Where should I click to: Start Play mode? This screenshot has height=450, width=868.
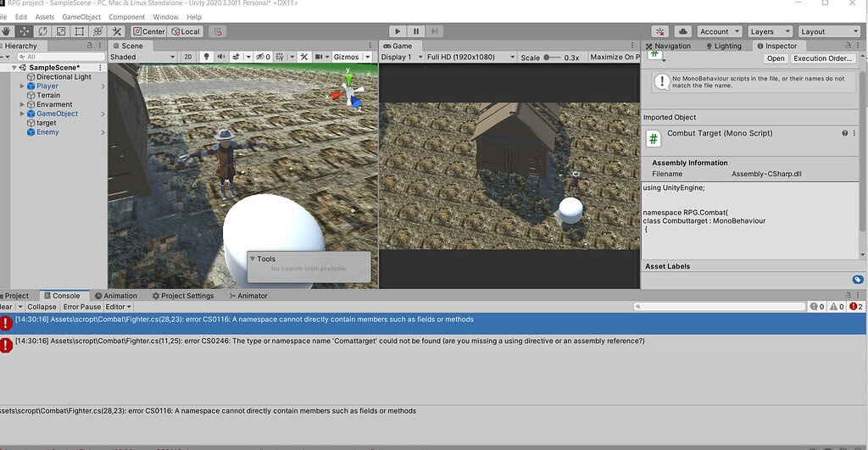[397, 31]
